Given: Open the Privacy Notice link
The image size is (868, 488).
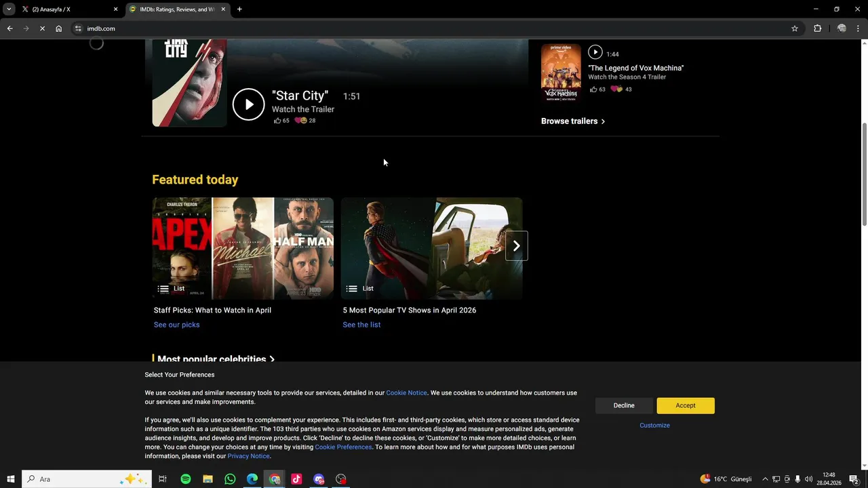Looking at the screenshot, I should click(x=248, y=456).
